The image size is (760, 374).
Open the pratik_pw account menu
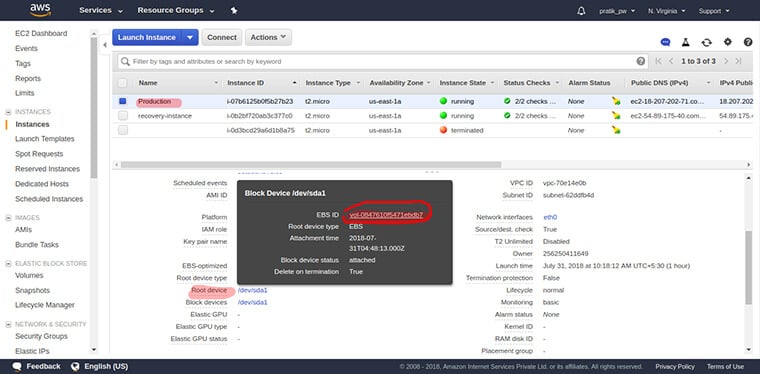617,11
